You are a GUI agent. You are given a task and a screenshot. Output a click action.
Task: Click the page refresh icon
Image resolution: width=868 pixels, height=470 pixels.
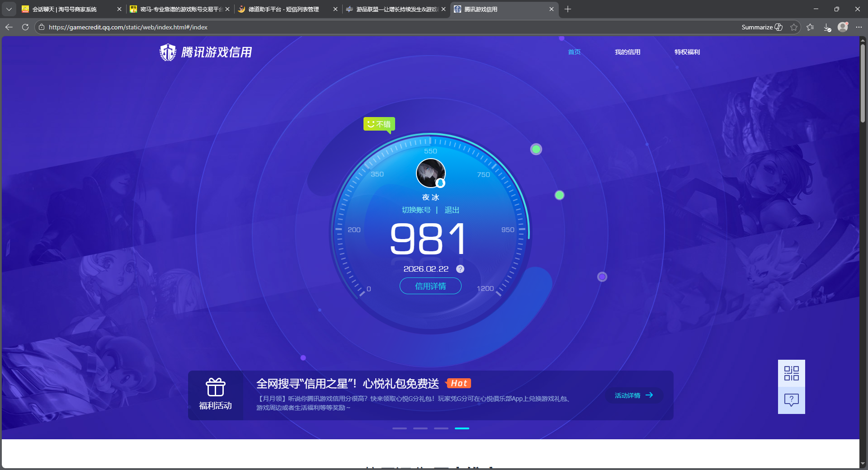pos(25,27)
